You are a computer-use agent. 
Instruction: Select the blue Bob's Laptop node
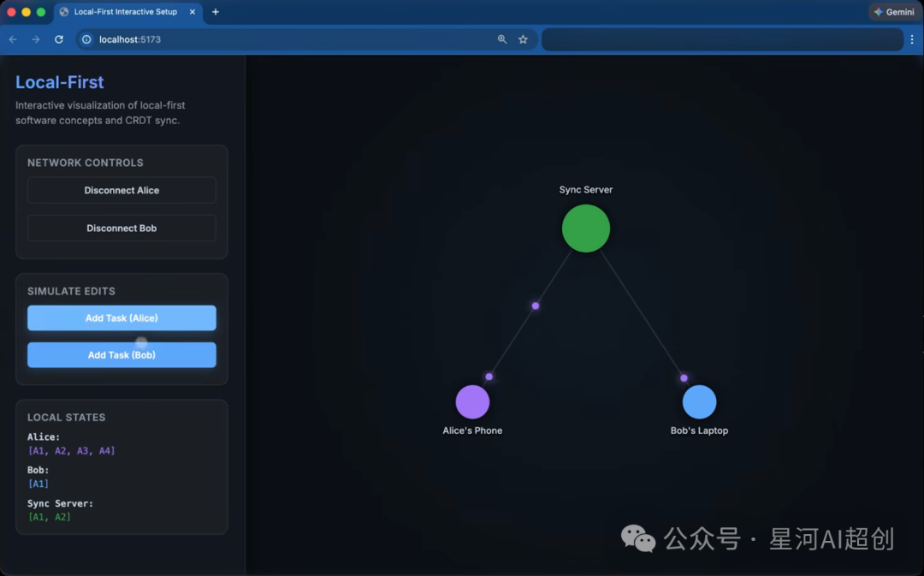(x=699, y=402)
